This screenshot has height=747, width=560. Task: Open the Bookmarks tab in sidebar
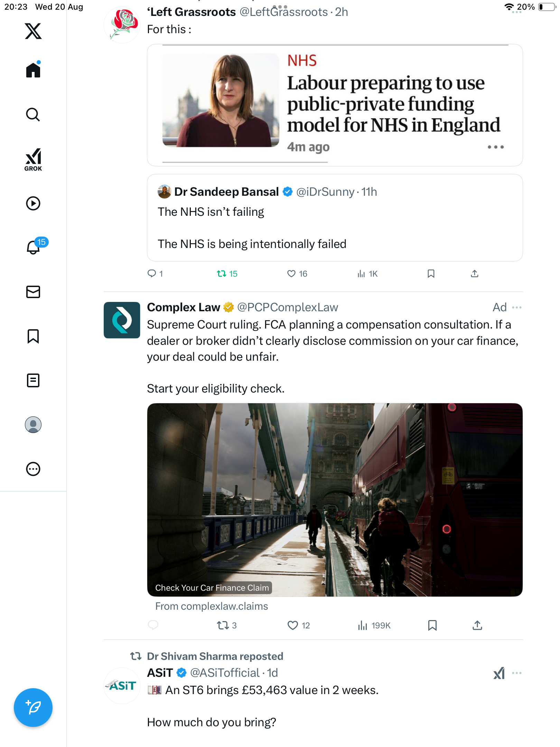click(x=33, y=336)
